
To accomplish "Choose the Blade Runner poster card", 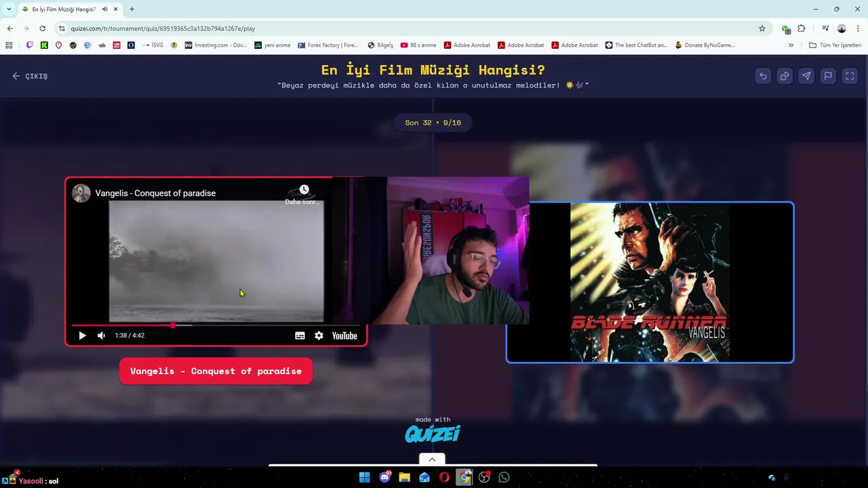I will coord(650,283).
